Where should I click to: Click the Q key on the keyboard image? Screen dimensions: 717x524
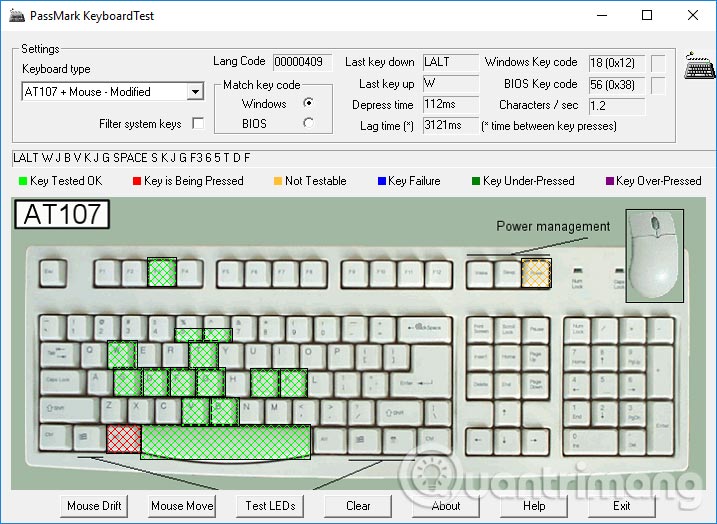[x=93, y=355]
